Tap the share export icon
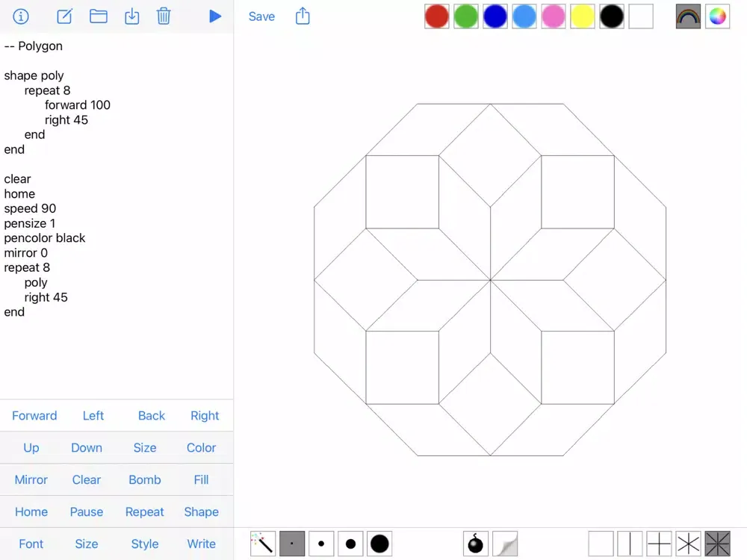Image resolution: width=747 pixels, height=560 pixels. pyautogui.click(x=303, y=16)
